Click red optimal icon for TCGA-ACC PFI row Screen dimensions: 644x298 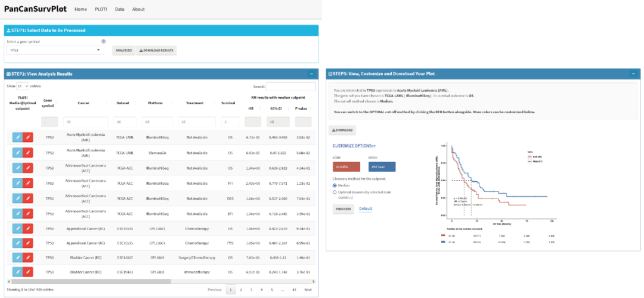28,183
